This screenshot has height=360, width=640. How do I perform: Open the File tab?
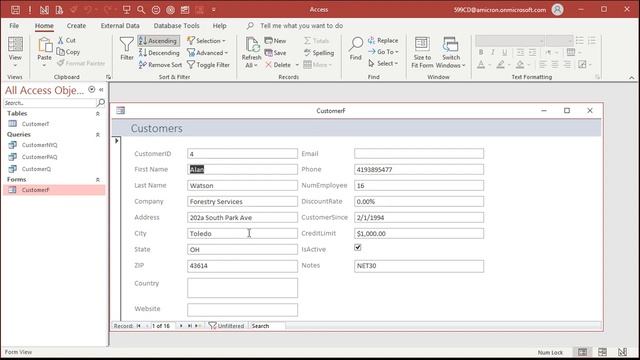pos(14,26)
